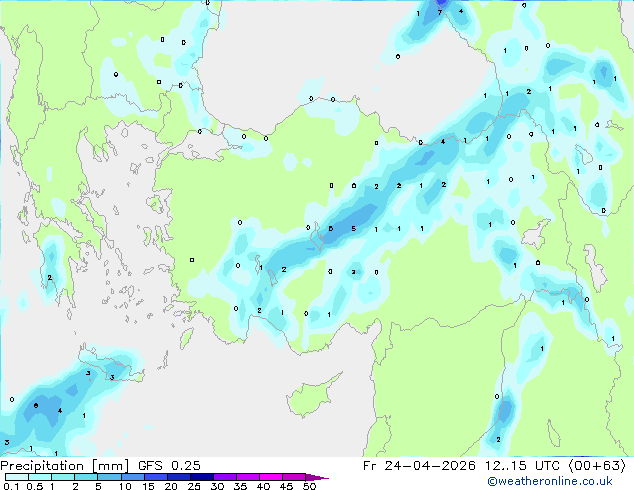Click the legend label "45"
Screen dimensions: 634x490
(x=286, y=486)
